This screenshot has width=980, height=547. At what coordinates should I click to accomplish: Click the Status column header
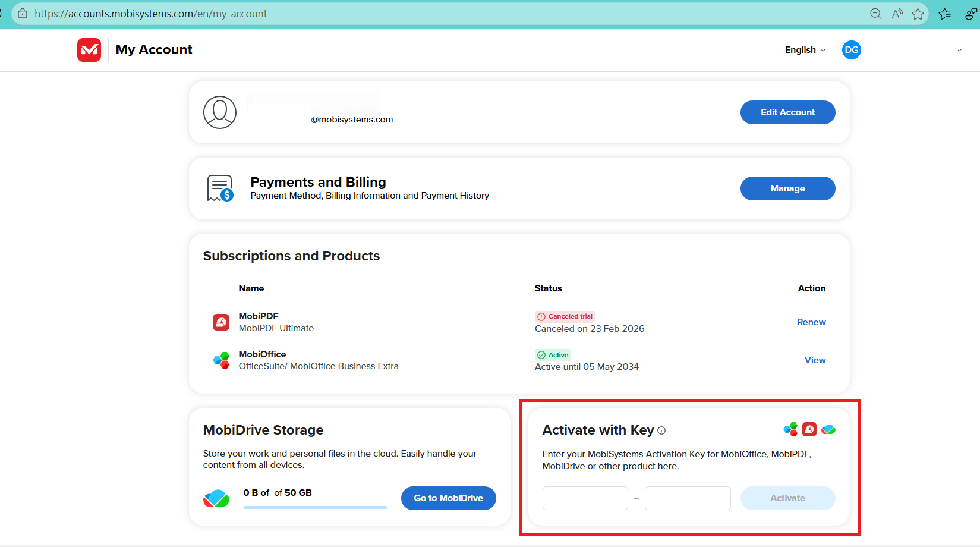click(x=548, y=288)
